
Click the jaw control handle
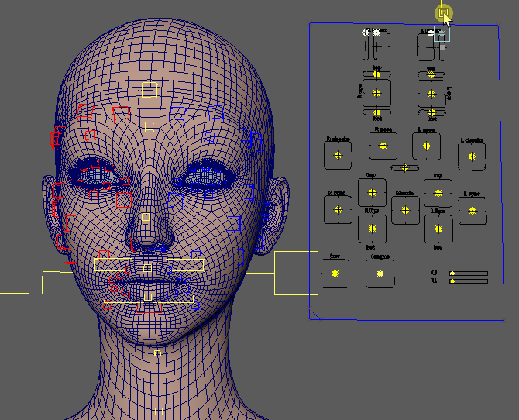point(335,274)
